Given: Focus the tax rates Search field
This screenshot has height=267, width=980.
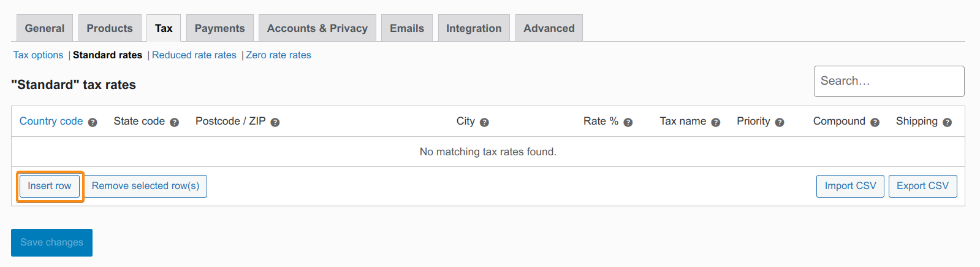Looking at the screenshot, I should tap(889, 81).
